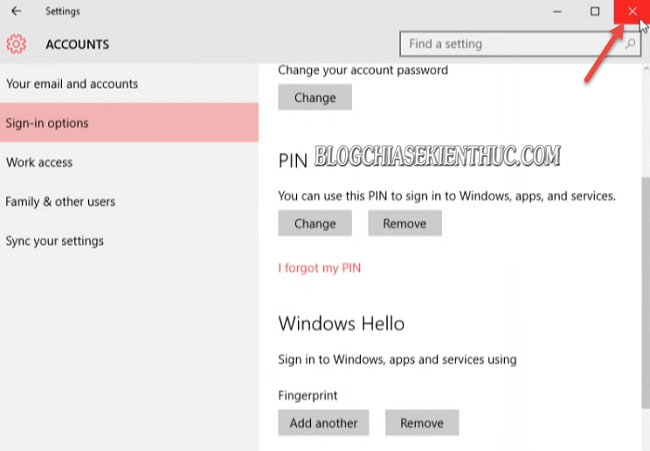Change your account password

(x=315, y=97)
